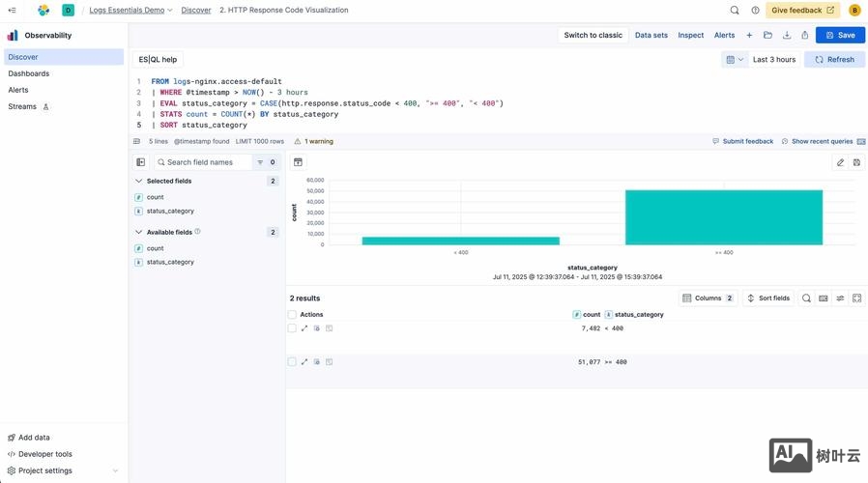This screenshot has height=483, width=868.
Task: Open the saved searches folder icon
Action: [x=767, y=35]
